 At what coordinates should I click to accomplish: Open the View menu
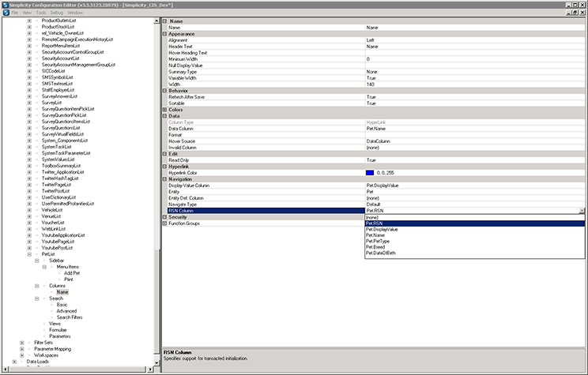tap(27, 13)
